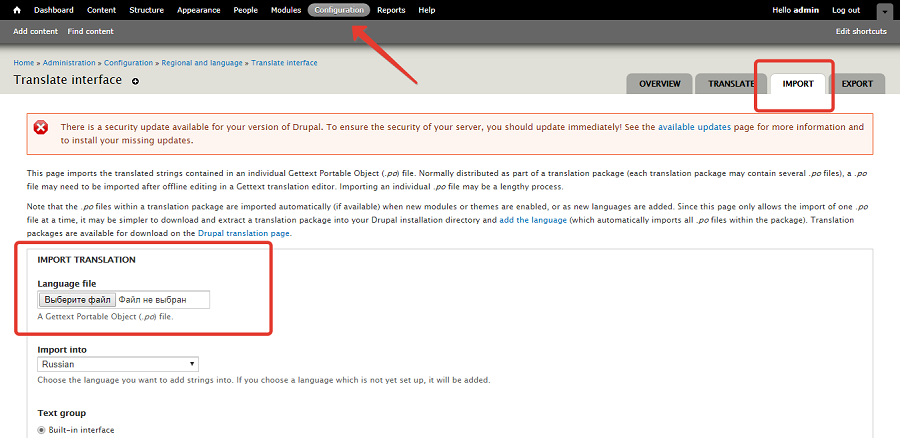This screenshot has height=438, width=900.
Task: Open the Reports menu
Action: point(391,10)
